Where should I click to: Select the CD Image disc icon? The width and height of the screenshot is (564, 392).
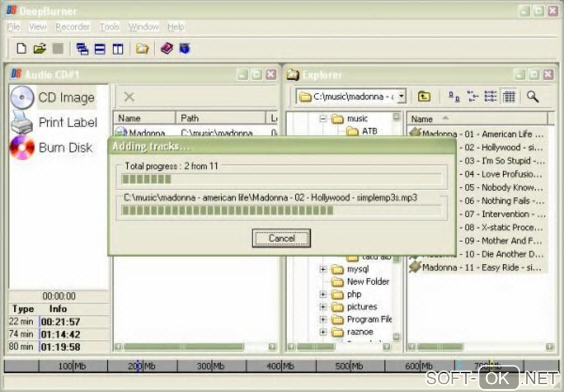coord(22,97)
